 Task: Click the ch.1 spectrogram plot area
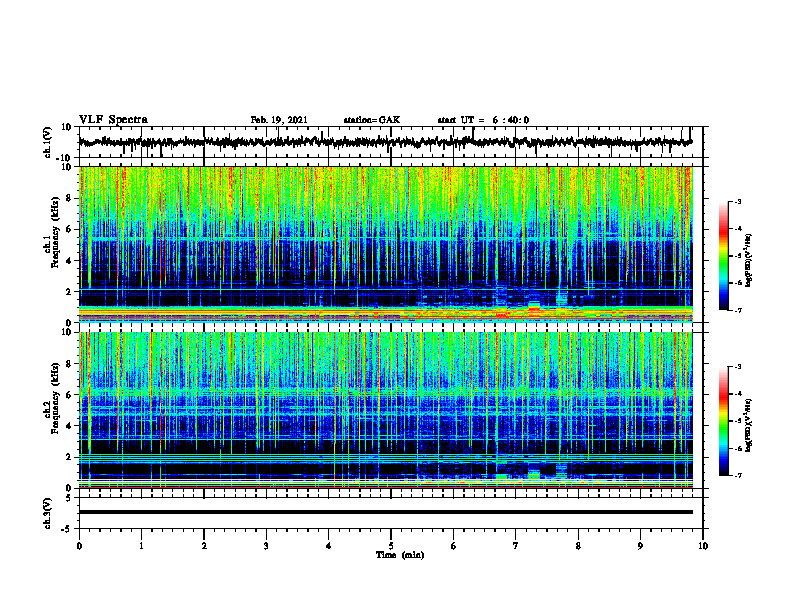coord(386,244)
